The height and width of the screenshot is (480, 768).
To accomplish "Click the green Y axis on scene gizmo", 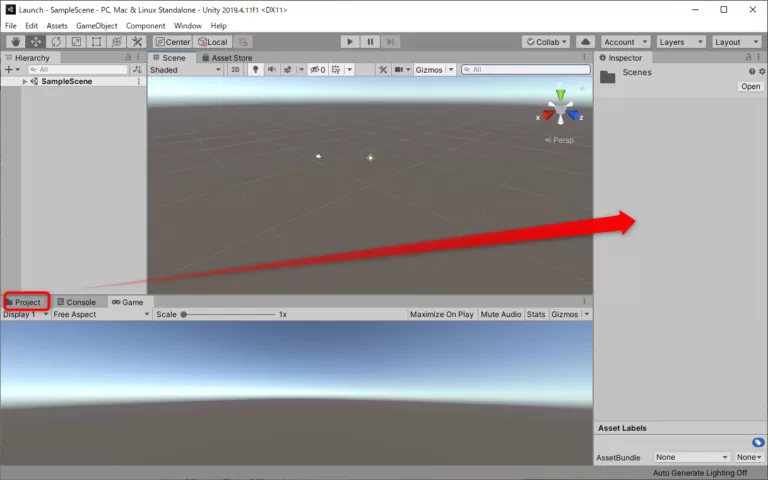I will click(x=560, y=95).
